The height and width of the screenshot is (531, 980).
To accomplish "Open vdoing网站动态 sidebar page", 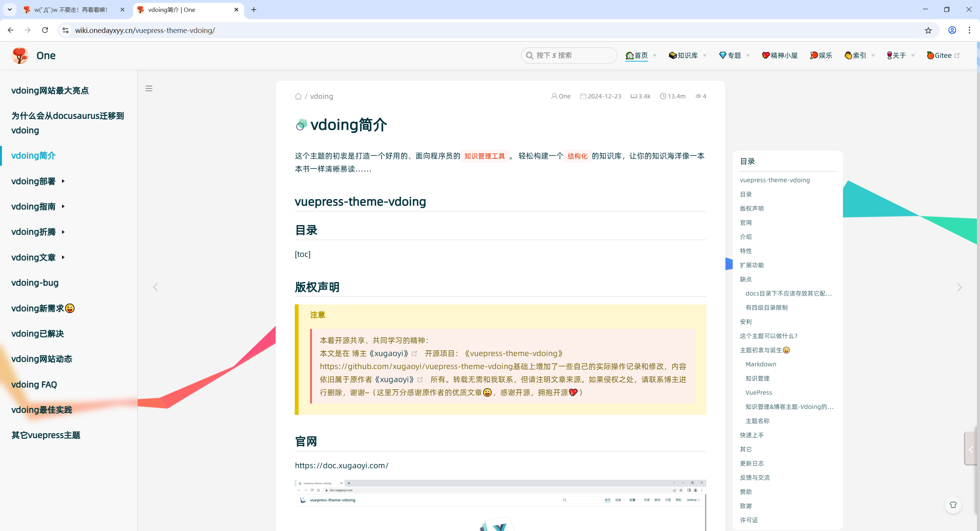I will pyautogui.click(x=42, y=359).
